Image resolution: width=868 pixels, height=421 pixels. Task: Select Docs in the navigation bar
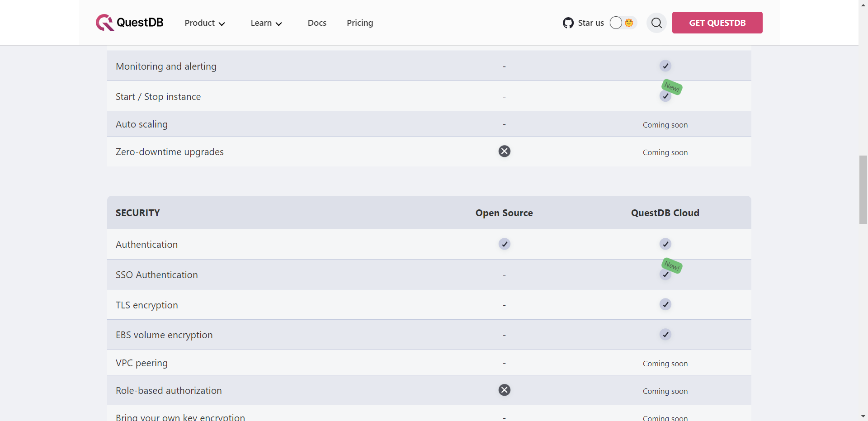tap(316, 23)
